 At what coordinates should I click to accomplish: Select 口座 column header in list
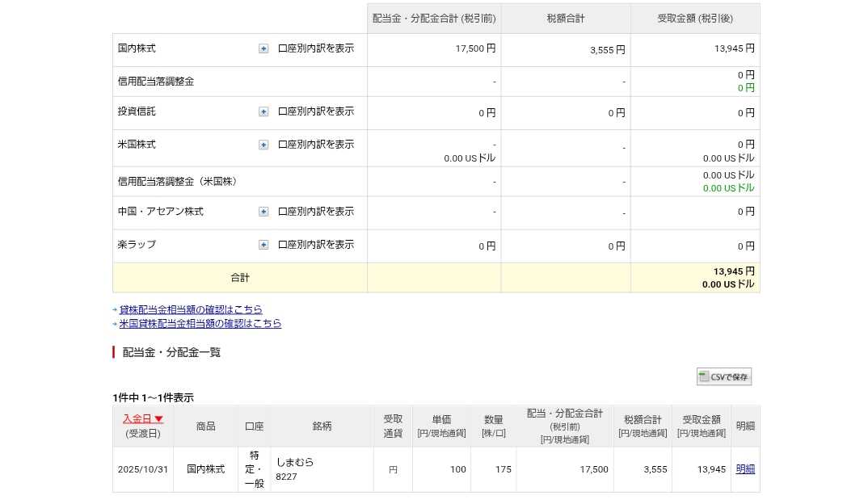pyautogui.click(x=254, y=426)
